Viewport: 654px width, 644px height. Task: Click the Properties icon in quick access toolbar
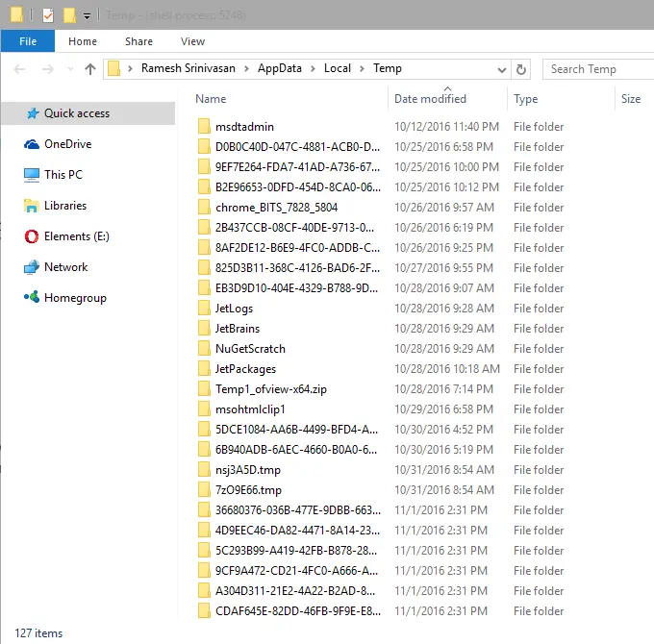48,15
